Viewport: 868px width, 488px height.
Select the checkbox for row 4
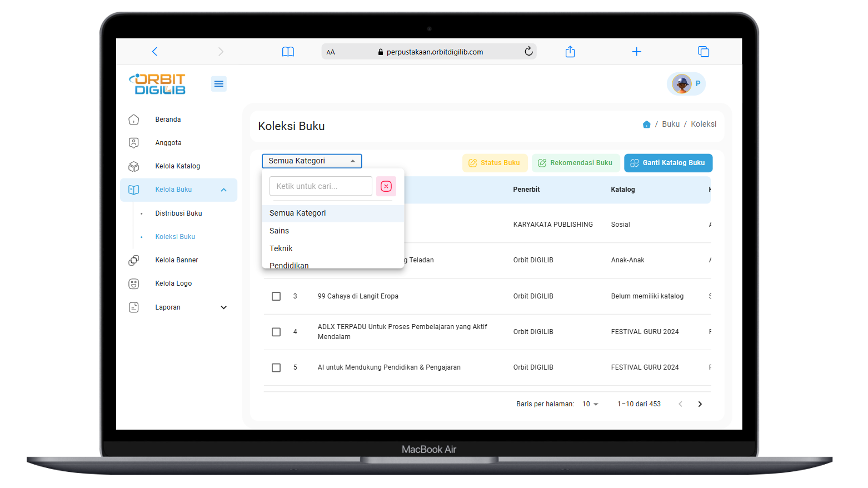276,332
